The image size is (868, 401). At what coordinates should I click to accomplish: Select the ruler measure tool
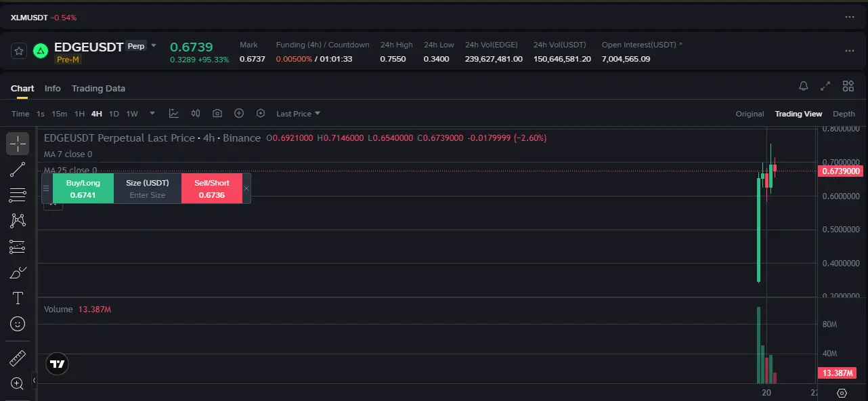tap(18, 358)
